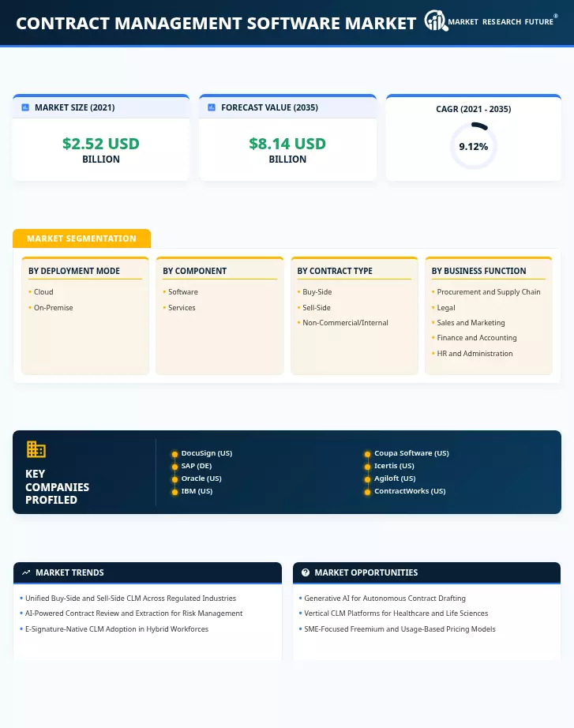Click the Software component item
The image size is (574, 728).
182,292
